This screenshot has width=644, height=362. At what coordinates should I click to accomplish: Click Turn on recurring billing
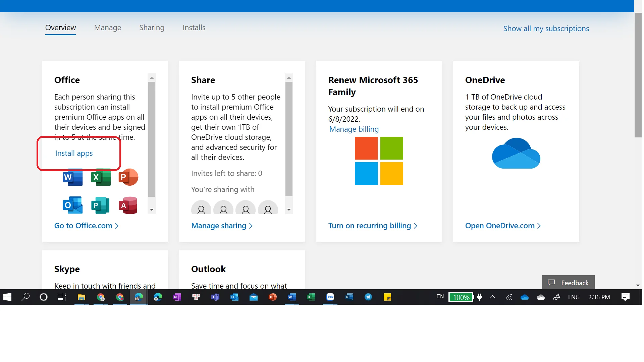coord(373,226)
